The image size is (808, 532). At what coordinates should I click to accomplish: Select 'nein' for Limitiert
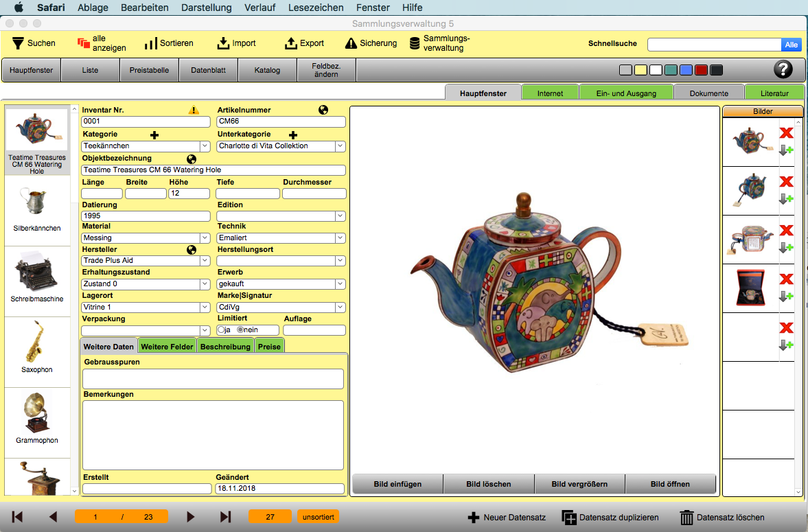pos(240,329)
